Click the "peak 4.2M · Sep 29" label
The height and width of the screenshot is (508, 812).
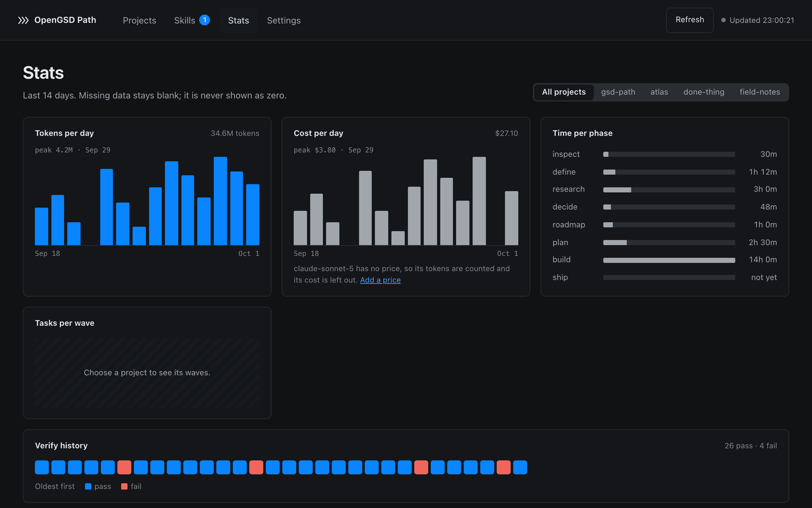click(72, 150)
